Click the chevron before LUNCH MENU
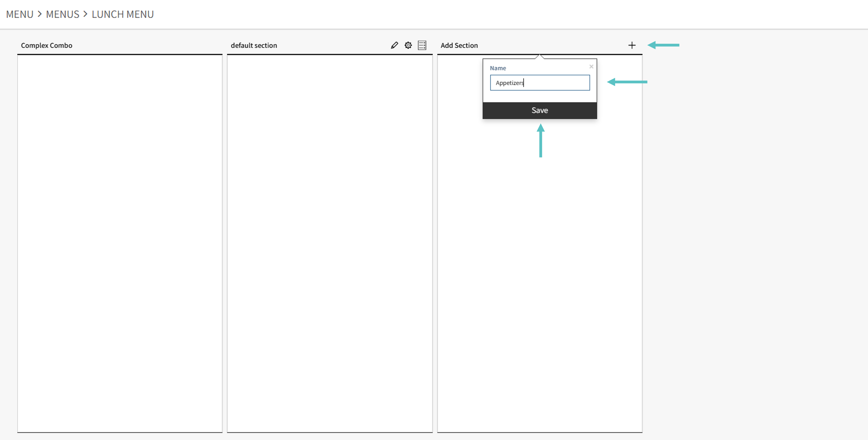Image resolution: width=868 pixels, height=440 pixels. tap(85, 14)
